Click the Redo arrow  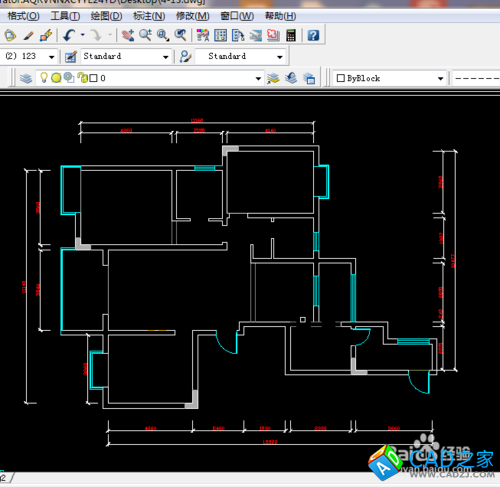pos(96,35)
